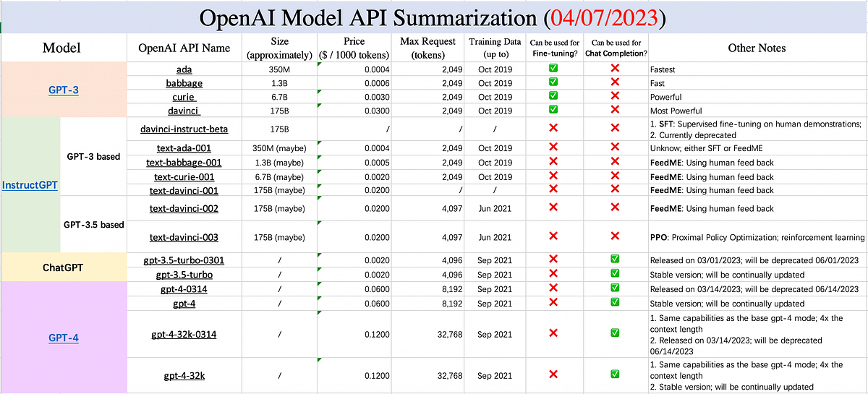This screenshot has width=868, height=394.
Task: Click fine-tuning red X for davinci-instruct-beta
Action: click(x=553, y=129)
